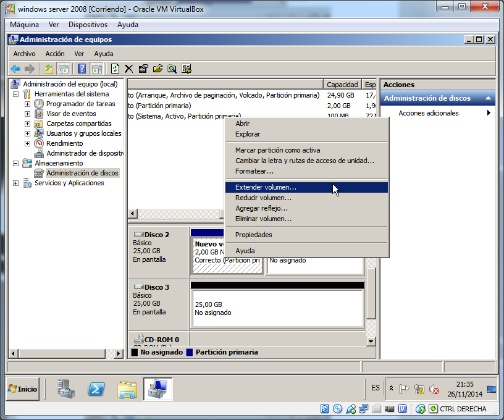The width and height of the screenshot is (504, 420).
Task: Click the magnifier search toolbar icon
Action: pyautogui.click(x=172, y=69)
